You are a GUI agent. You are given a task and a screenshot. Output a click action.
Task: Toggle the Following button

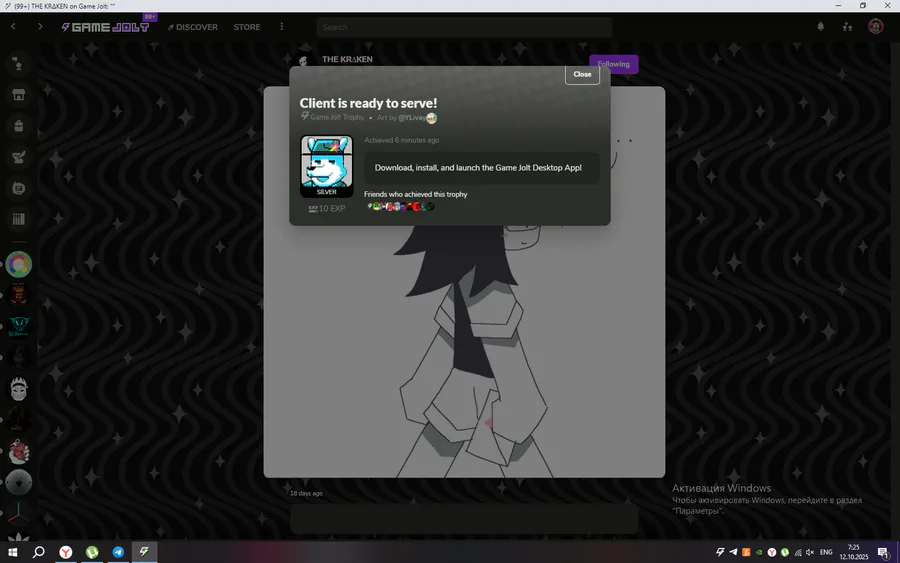tap(614, 64)
